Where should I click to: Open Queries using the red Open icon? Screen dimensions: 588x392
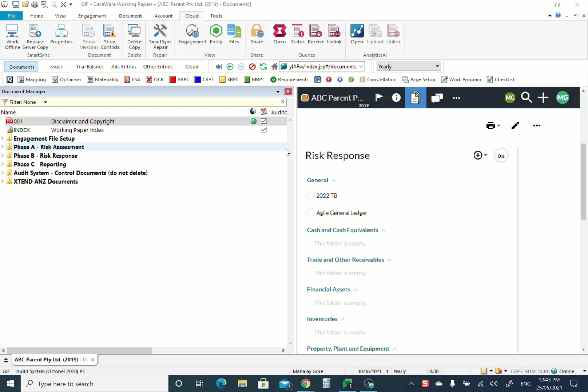(x=279, y=34)
